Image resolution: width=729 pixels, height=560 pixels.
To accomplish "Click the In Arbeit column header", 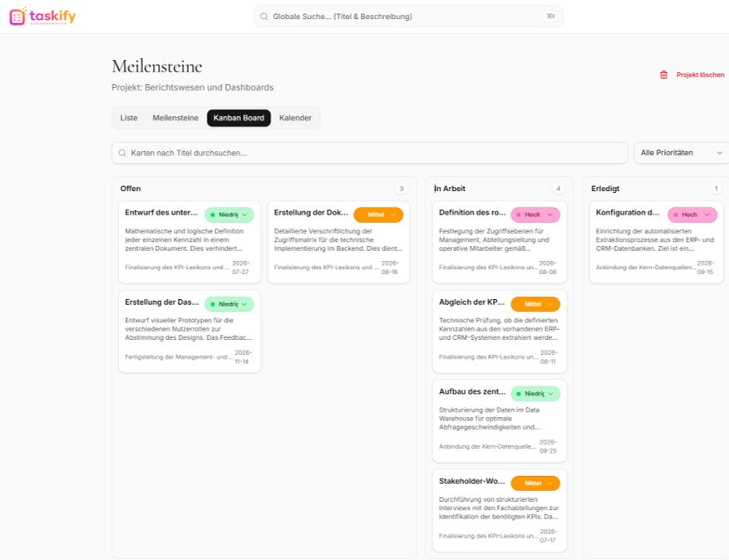I will point(450,189).
